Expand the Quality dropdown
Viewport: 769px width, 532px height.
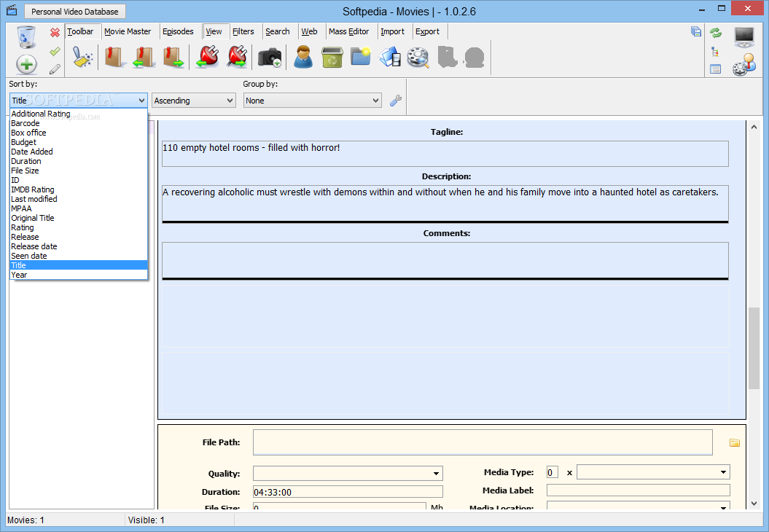tap(435, 474)
